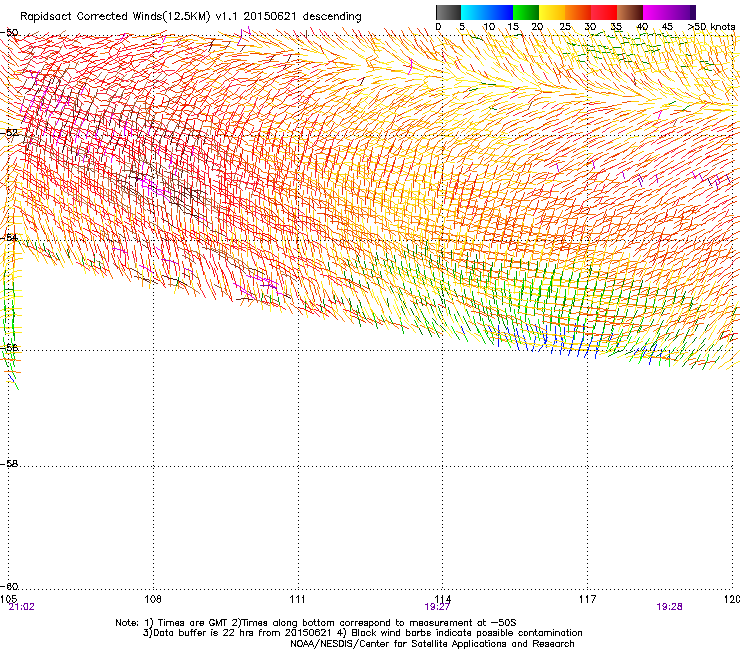Click the '30' legend scale label
This screenshot has height=650, width=740.
point(590,27)
